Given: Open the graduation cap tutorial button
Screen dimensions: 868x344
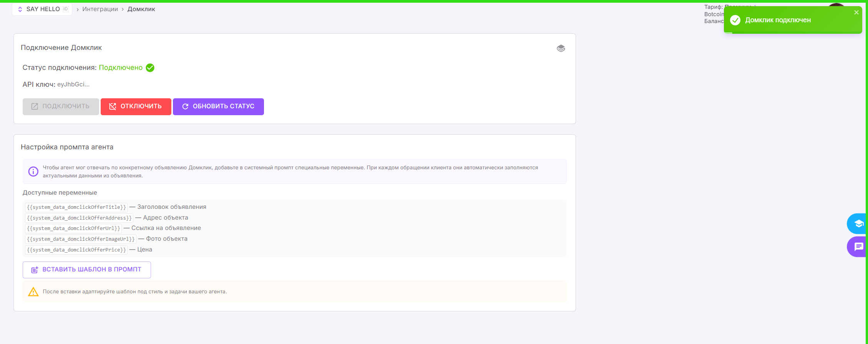Looking at the screenshot, I should coord(858,223).
